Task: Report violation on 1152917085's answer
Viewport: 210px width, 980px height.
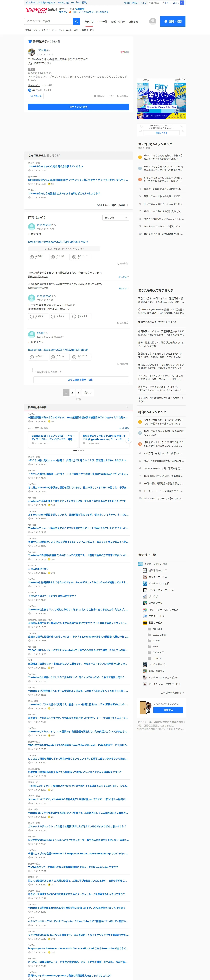Action: pyautogui.click(x=122, y=323)
